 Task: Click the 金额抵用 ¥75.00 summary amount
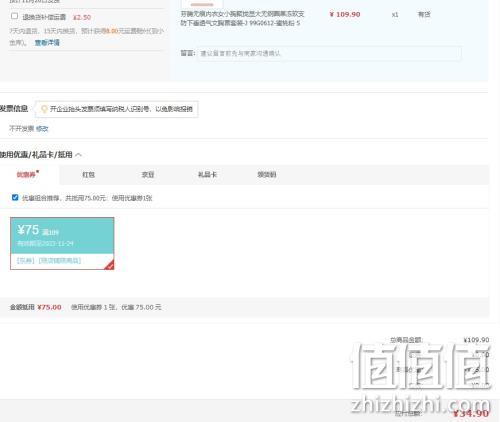point(49,307)
